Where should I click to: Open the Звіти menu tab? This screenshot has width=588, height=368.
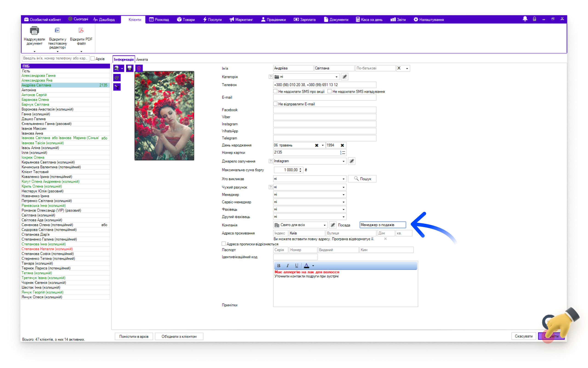coord(398,20)
